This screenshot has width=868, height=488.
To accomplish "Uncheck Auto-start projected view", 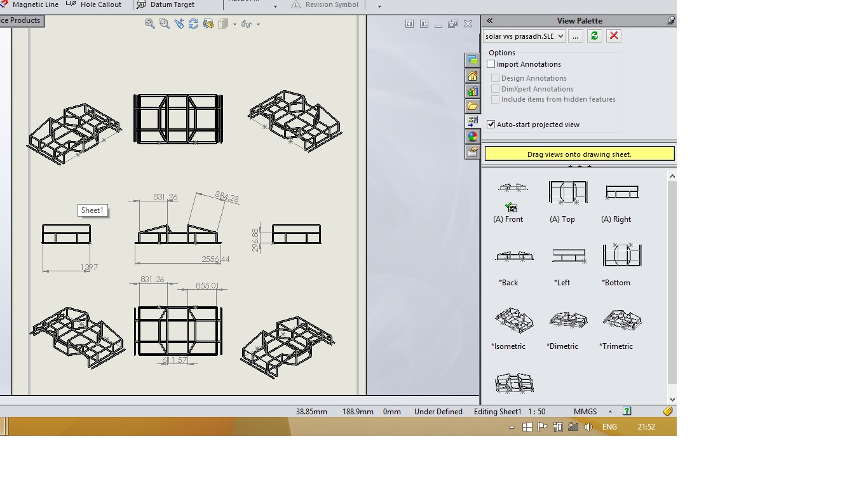I will [491, 125].
